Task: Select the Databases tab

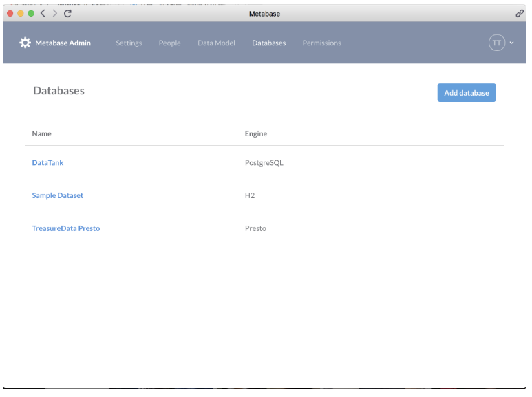Action: tap(268, 43)
